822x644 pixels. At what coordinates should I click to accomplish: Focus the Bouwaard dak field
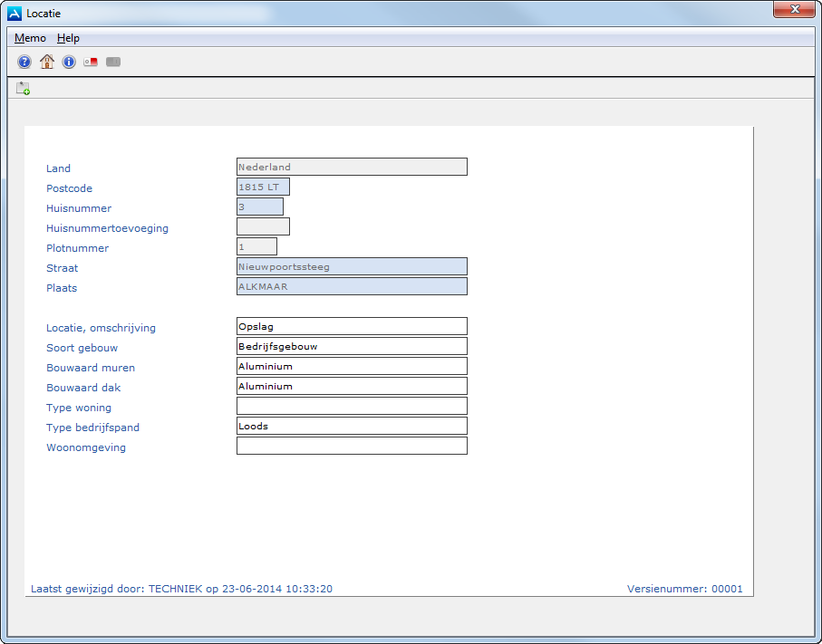coord(352,386)
